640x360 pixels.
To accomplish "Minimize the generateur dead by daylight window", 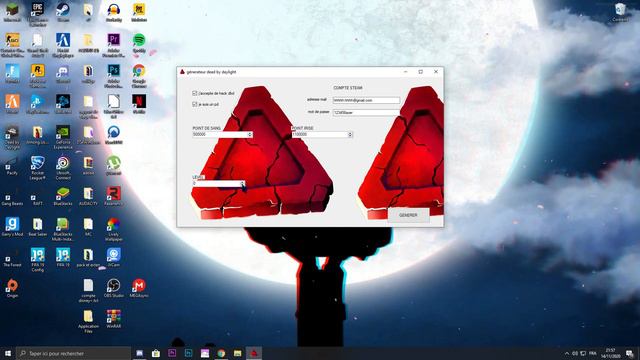I will click(406, 72).
